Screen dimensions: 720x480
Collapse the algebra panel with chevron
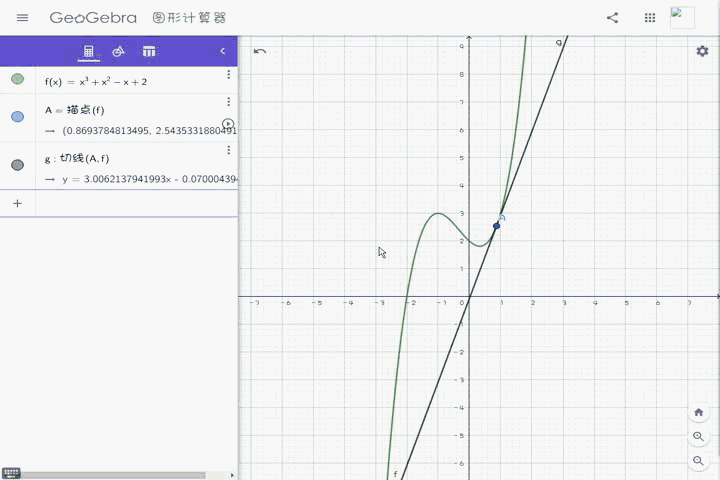[x=222, y=51]
